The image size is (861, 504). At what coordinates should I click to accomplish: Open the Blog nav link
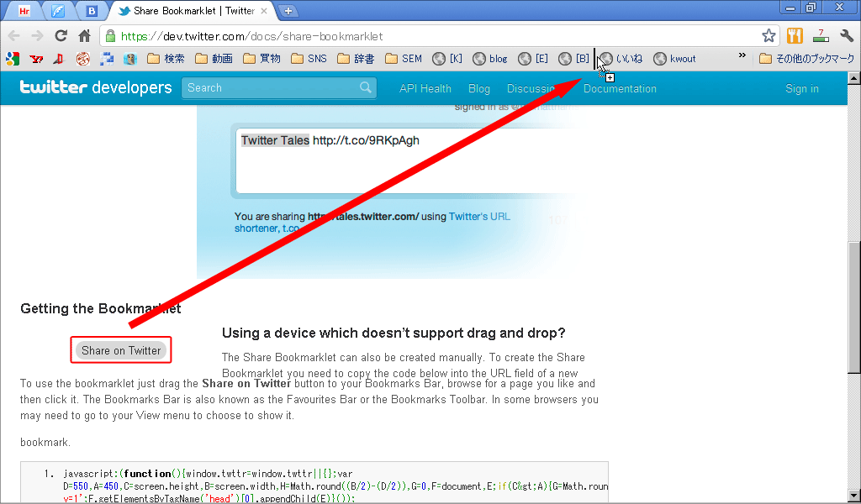[478, 88]
